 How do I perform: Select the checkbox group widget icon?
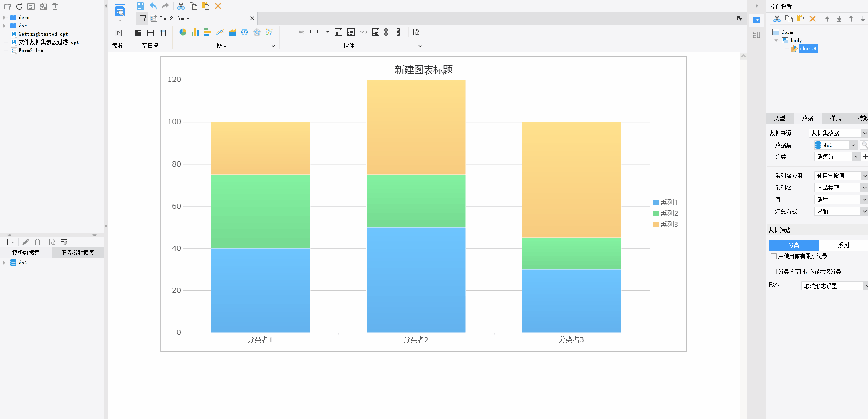click(x=400, y=32)
